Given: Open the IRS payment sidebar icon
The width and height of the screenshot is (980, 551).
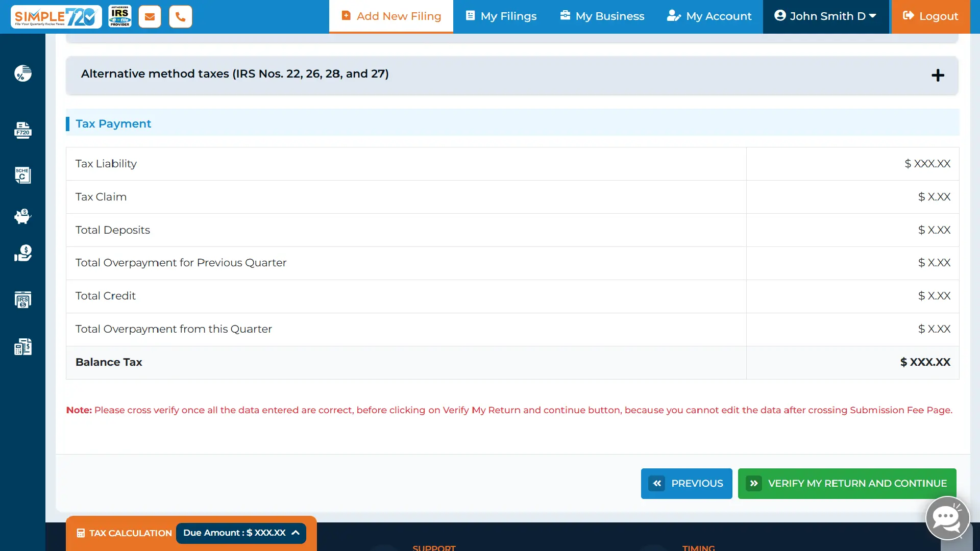Looking at the screenshot, I should pyautogui.click(x=23, y=299).
